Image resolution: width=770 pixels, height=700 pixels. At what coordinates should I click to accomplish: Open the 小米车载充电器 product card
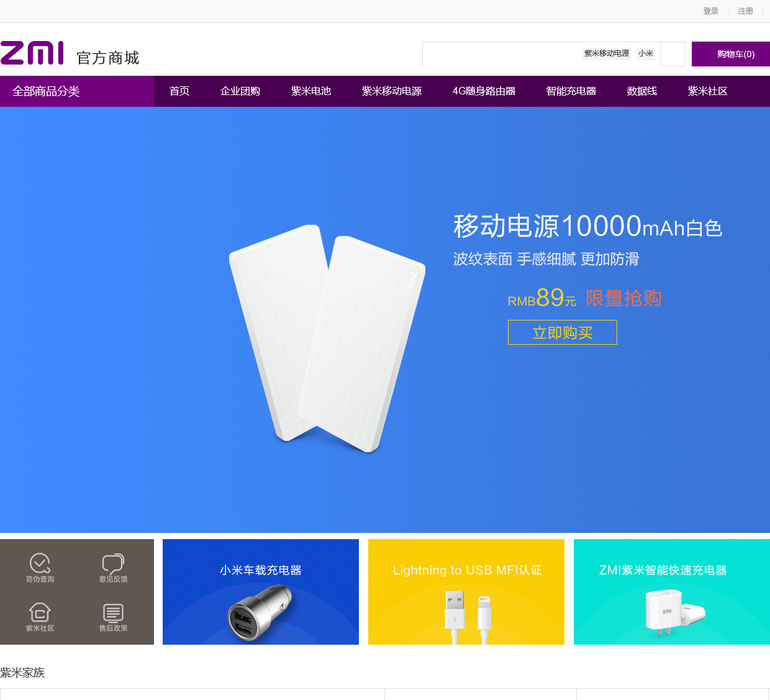(261, 592)
